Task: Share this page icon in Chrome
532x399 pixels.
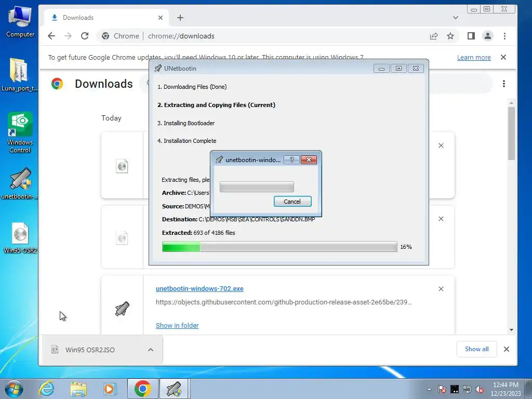Action: (434, 36)
